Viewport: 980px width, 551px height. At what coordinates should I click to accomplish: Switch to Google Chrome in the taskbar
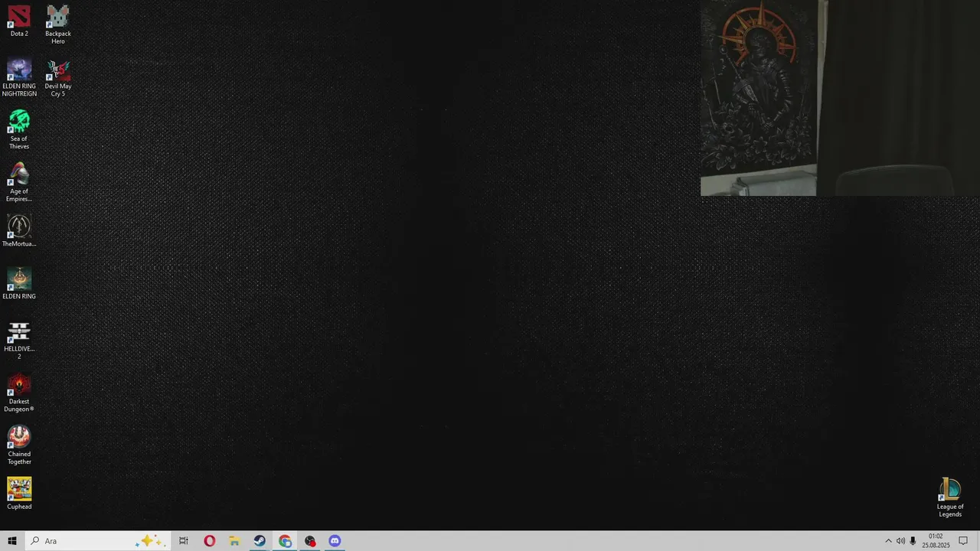coord(285,541)
